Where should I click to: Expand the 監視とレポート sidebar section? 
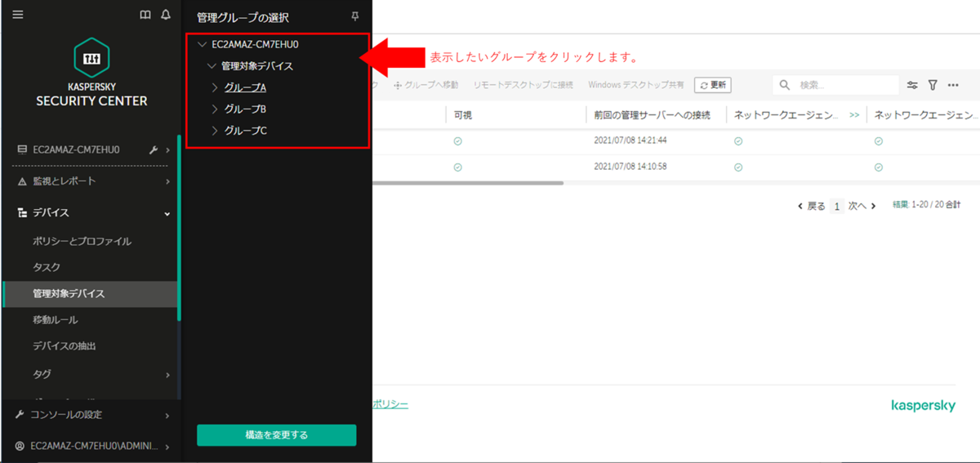(167, 181)
